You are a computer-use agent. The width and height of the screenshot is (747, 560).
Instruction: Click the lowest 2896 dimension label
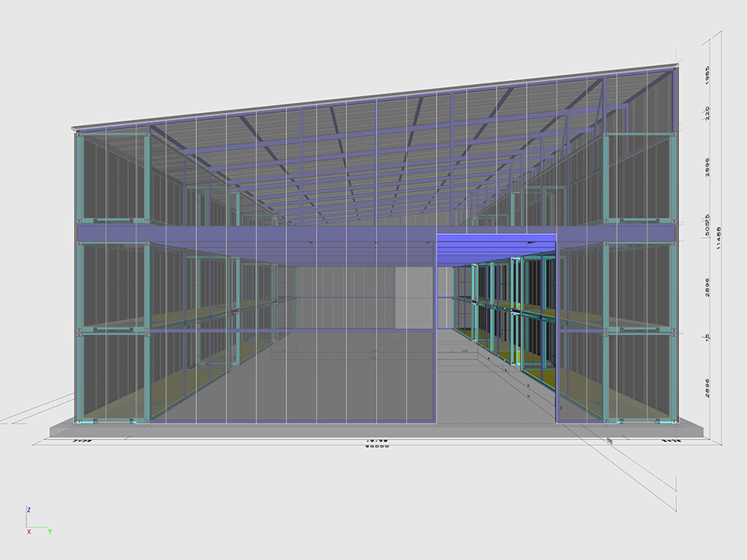coord(707,387)
